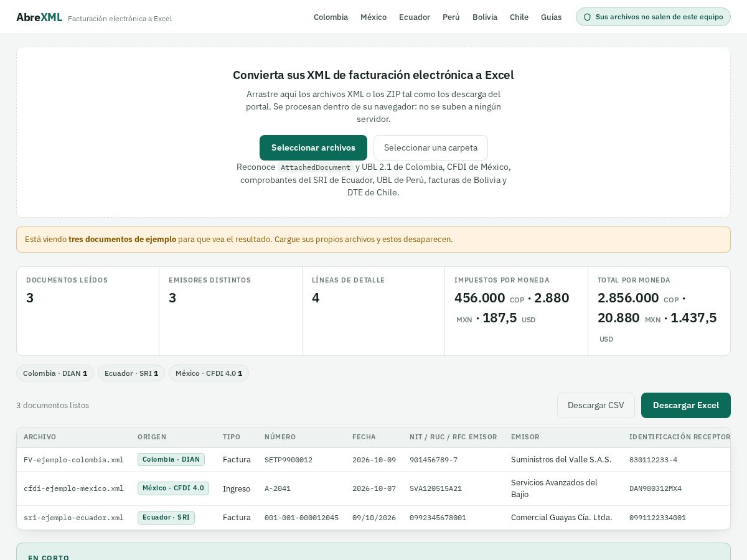Viewport: 747px width, 560px height.
Task: Click the LÍNEAS DE DETALLE stat card
Action: pos(374,311)
